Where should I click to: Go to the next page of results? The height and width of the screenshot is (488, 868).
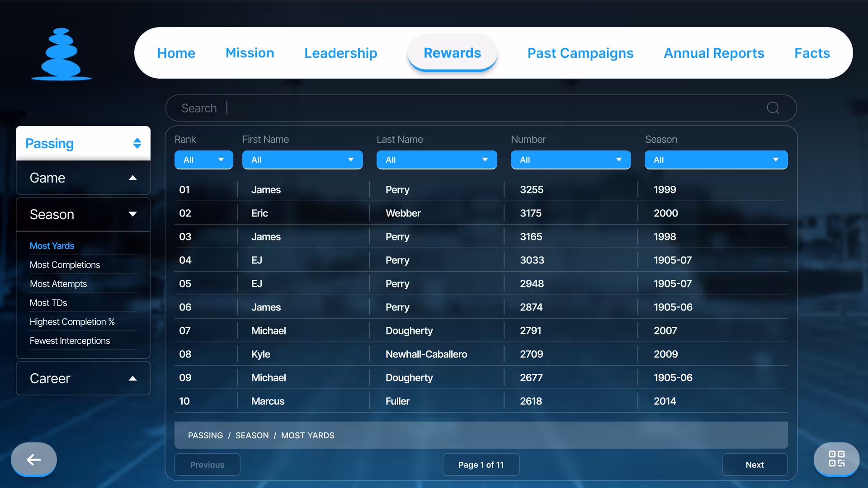[754, 465]
